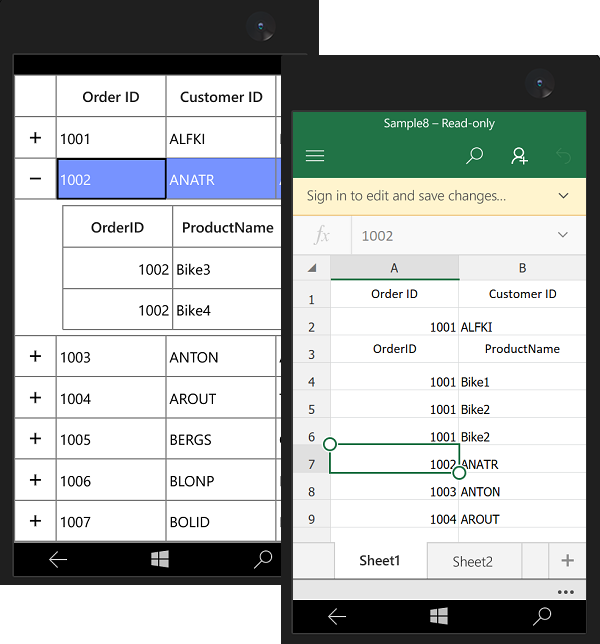Tap the undo arrow in Excel header
600x644 pixels.
coord(563,156)
